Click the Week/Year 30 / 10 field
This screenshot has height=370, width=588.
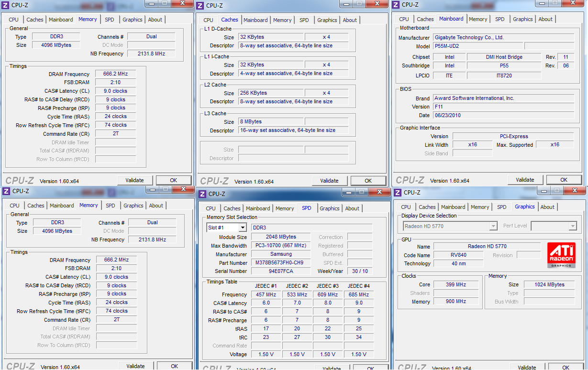359,271
